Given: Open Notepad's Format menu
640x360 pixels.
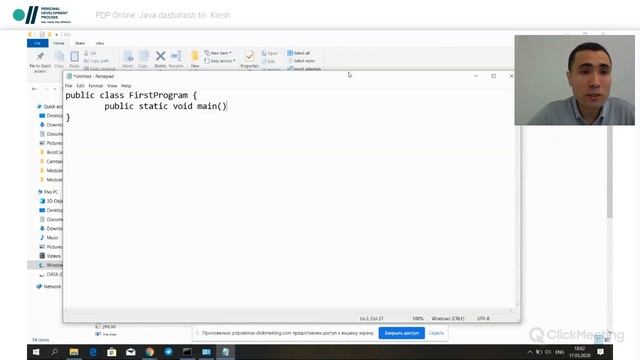Looking at the screenshot, I should (96, 86).
